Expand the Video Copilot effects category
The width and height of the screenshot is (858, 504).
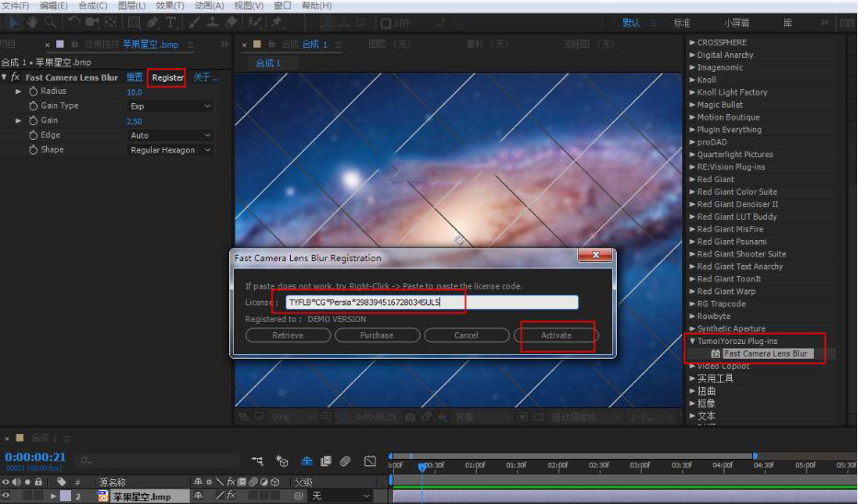[692, 366]
